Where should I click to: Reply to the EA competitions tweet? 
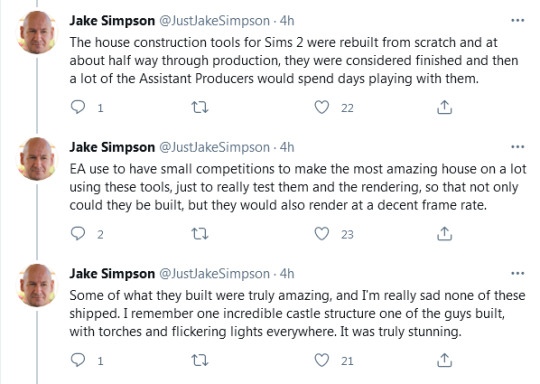[78, 233]
